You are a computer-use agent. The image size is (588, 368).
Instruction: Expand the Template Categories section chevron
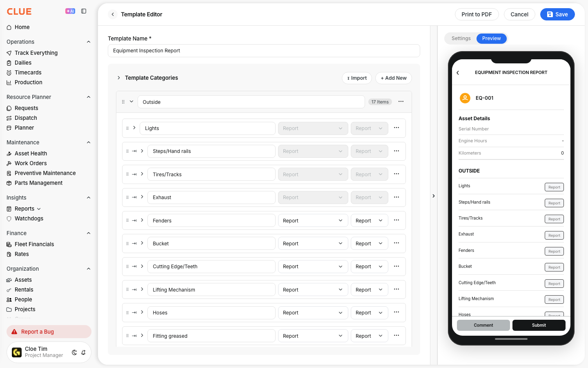pyautogui.click(x=119, y=78)
